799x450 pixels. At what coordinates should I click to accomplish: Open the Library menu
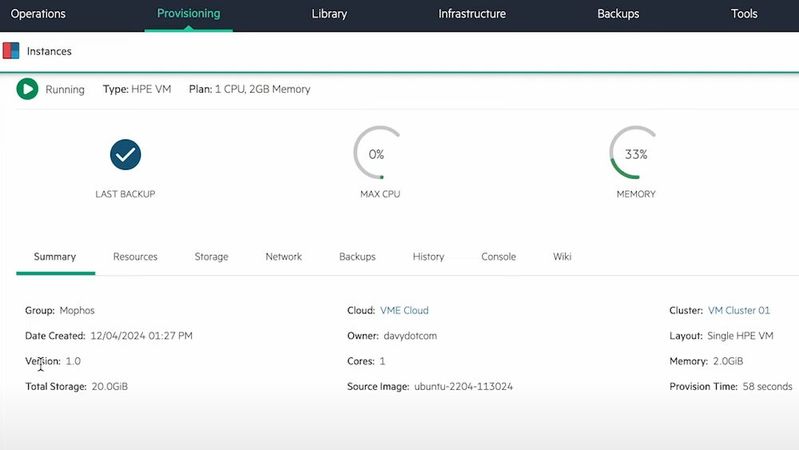tap(329, 14)
